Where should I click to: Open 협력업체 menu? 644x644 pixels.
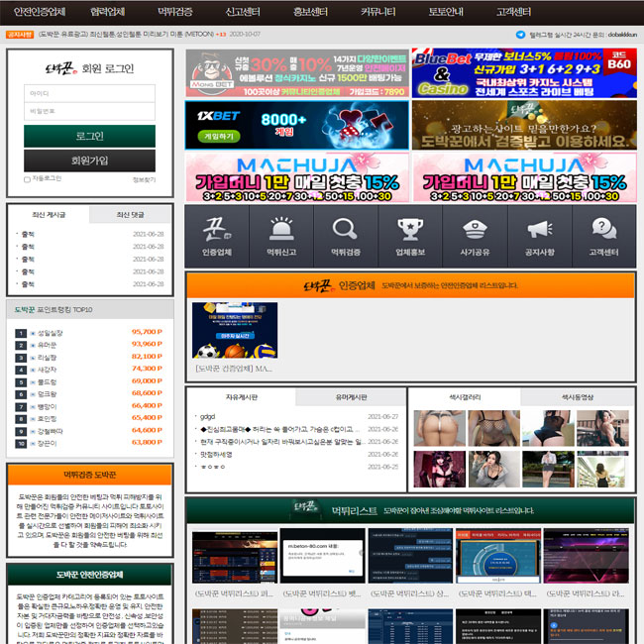(x=107, y=12)
